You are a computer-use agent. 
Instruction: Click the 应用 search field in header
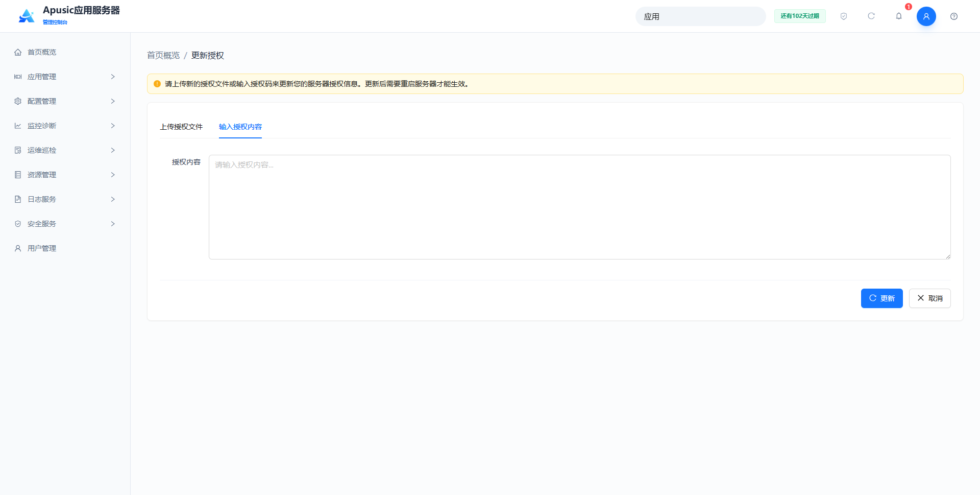(x=700, y=16)
